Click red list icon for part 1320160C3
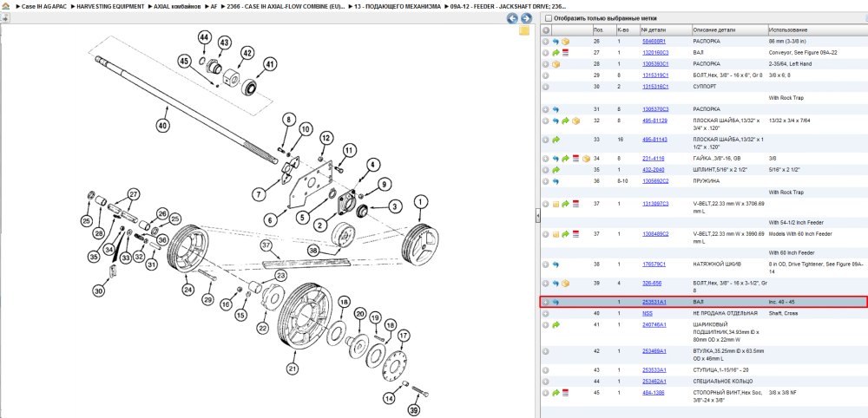Image resolution: width=868 pixels, height=418 pixels. [566, 53]
